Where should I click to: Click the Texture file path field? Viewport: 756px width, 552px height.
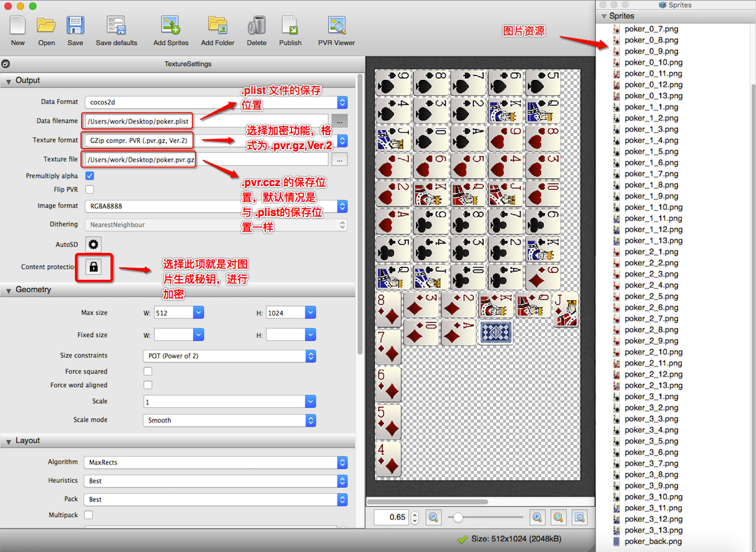coord(208,160)
